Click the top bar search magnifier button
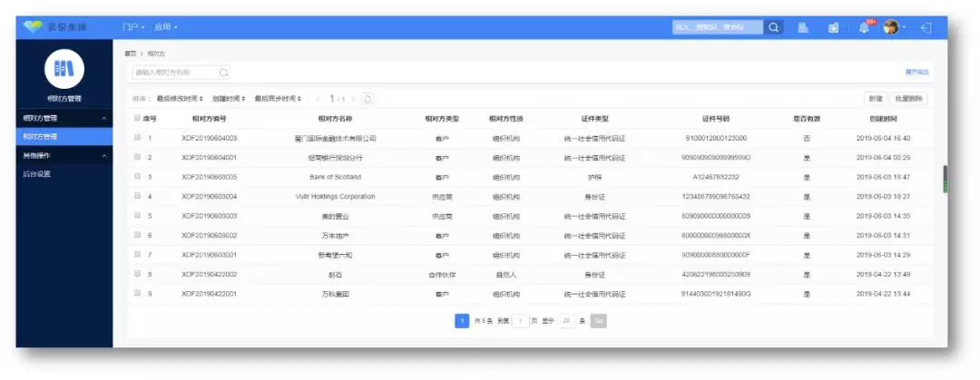This screenshot has width=980, height=380. tap(774, 27)
